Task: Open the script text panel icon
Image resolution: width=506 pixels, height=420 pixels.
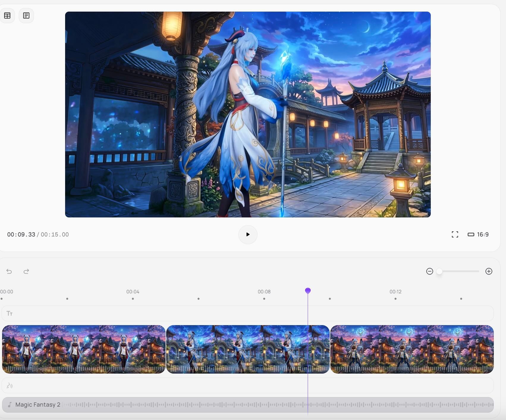Action: (x=26, y=15)
